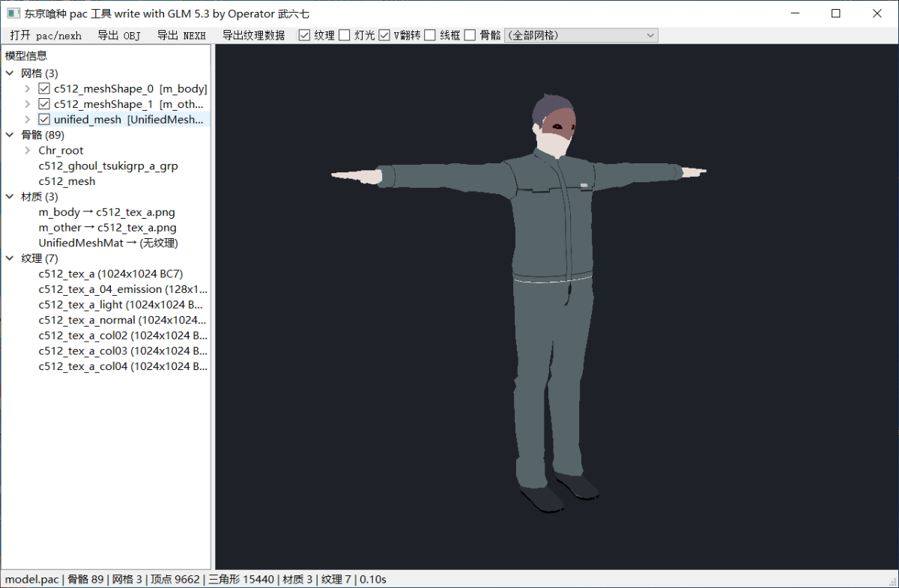Viewport: 899px width, 588px height.
Task: Collapse the 纹理 (7) tree group
Action: tap(10, 258)
